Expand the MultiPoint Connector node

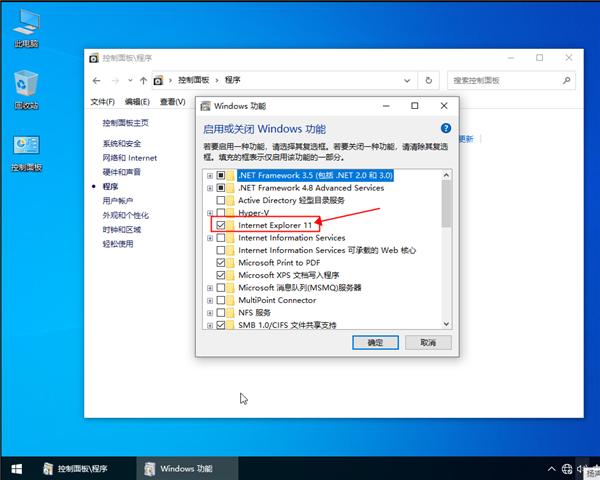tap(210, 300)
